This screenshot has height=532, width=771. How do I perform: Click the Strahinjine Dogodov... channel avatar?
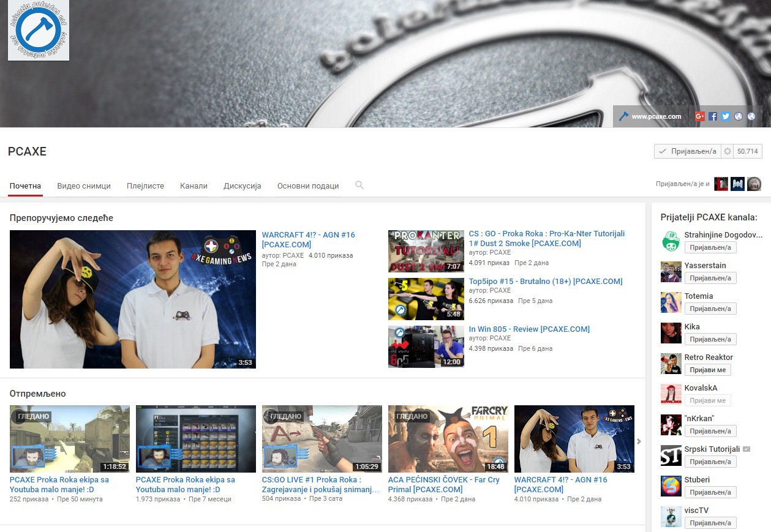[671, 241]
